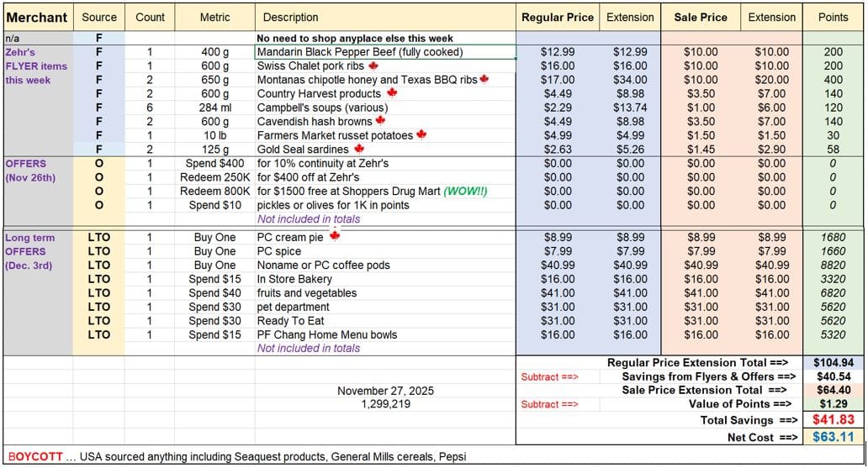Click the Regular Price Extension Total $104.94
This screenshot has width=868, height=468.
coord(834,363)
